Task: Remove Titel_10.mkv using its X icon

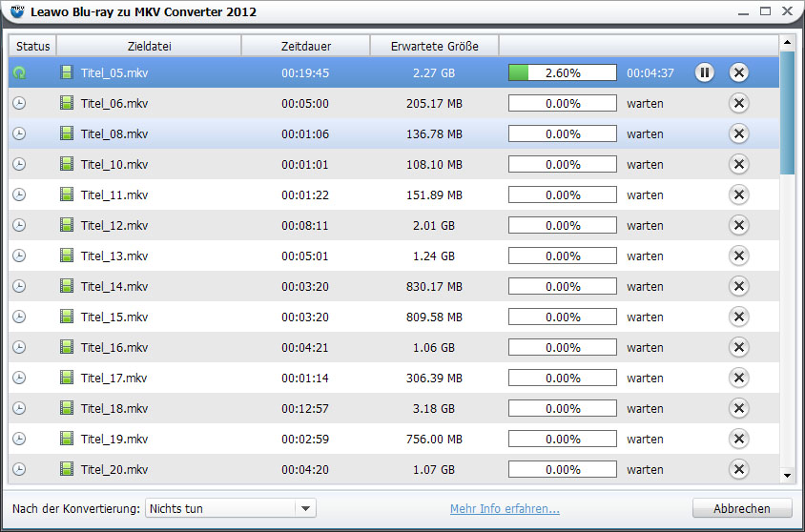Action: click(x=738, y=164)
